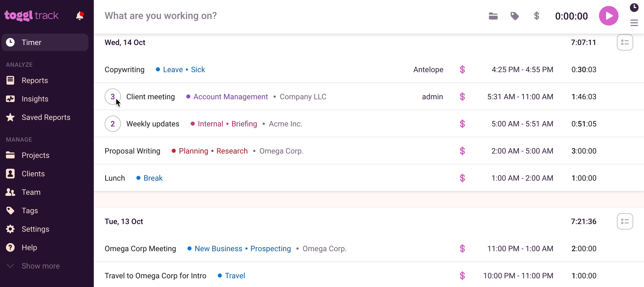Viewport: 644px width, 287px height.
Task: Expand the 2 grouped Weekly updates entries
Action: coord(112,124)
